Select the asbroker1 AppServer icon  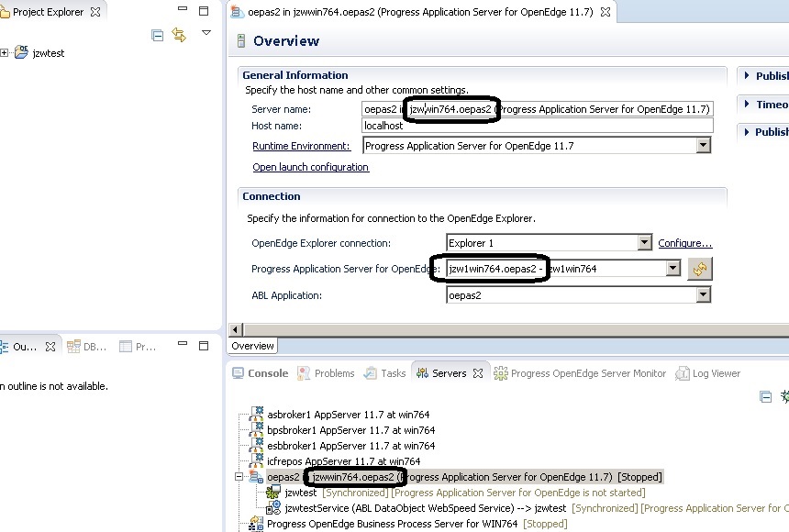pos(255,415)
